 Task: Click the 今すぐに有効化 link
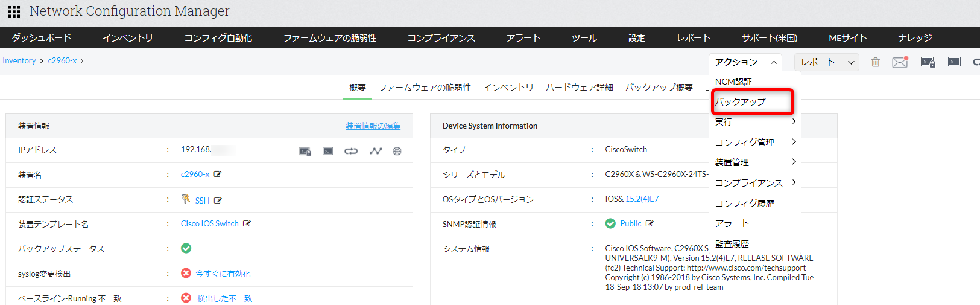point(223,274)
